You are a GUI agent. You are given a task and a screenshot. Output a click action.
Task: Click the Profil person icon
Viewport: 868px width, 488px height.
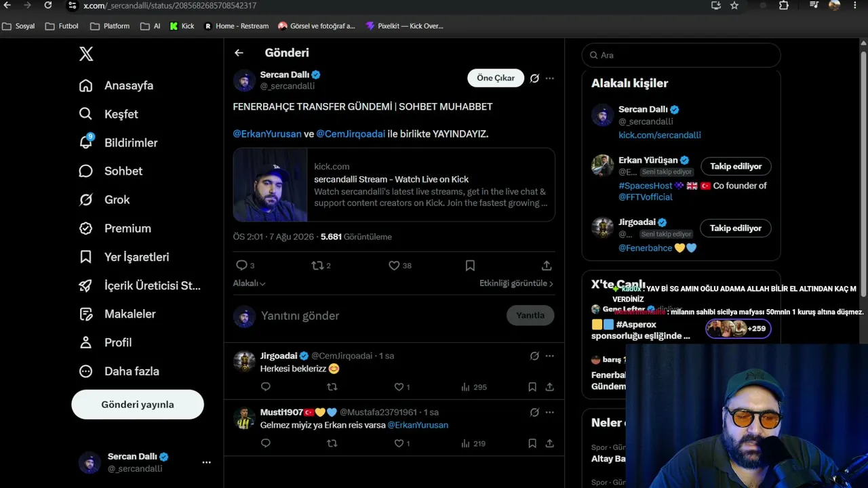(85, 342)
